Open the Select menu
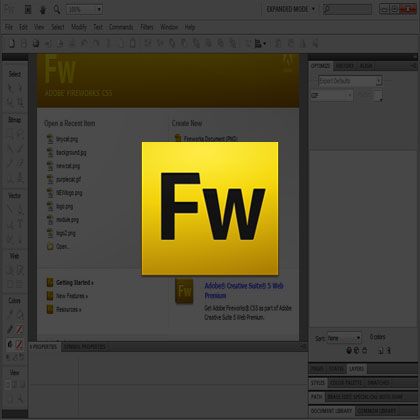The width and height of the screenshot is (420, 420). 57,27
